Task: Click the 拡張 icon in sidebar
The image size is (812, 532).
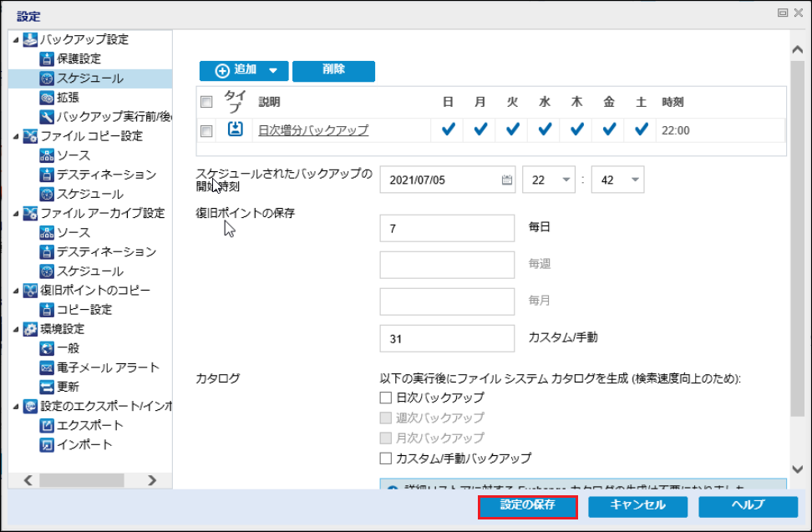Action: pos(47,98)
